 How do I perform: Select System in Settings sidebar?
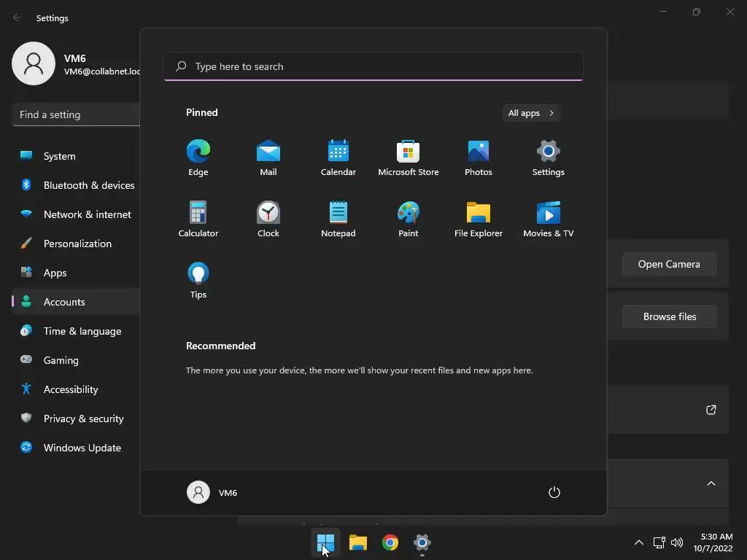point(76,156)
